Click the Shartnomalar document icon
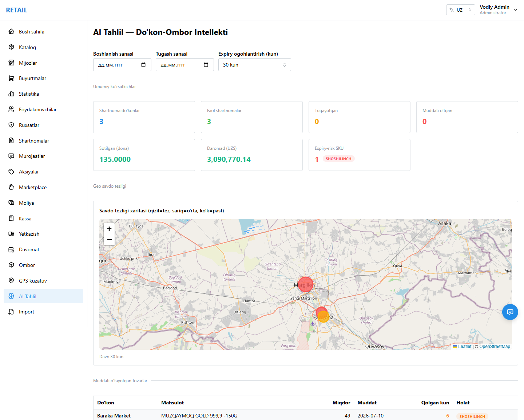Image resolution: width=524 pixels, height=420 pixels. (x=11, y=141)
